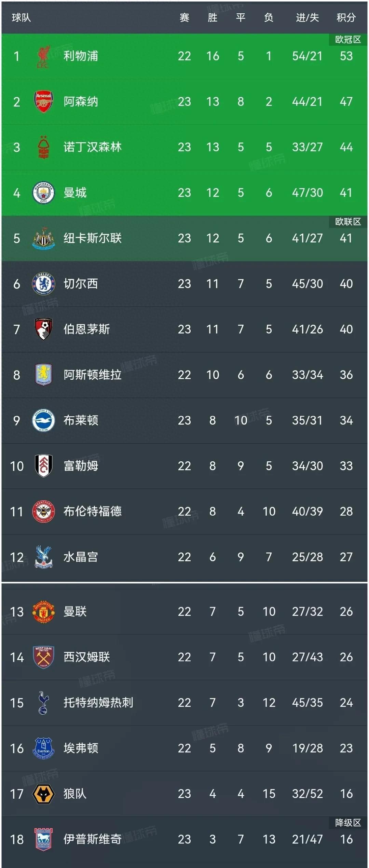
Task: Click the Chelsea club badge
Action: (x=43, y=284)
